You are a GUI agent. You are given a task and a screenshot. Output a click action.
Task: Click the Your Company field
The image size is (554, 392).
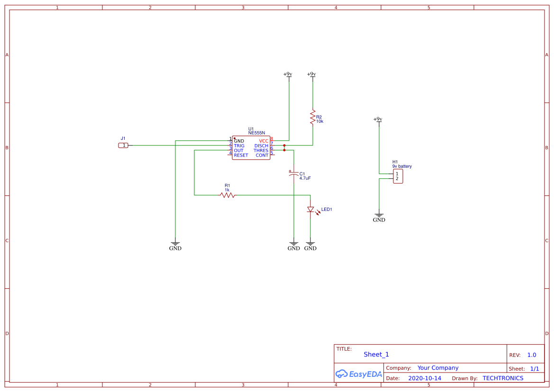click(437, 367)
